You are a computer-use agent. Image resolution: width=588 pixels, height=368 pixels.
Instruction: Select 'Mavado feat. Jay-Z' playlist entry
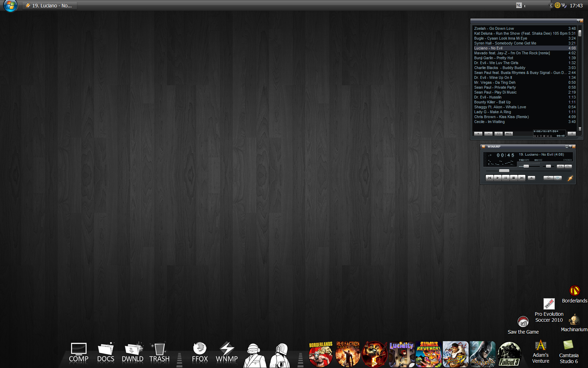[525, 53]
